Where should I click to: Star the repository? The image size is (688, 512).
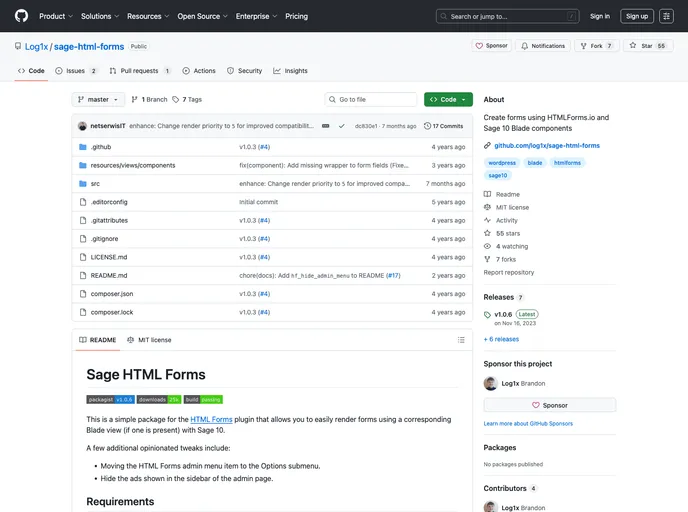(648, 46)
